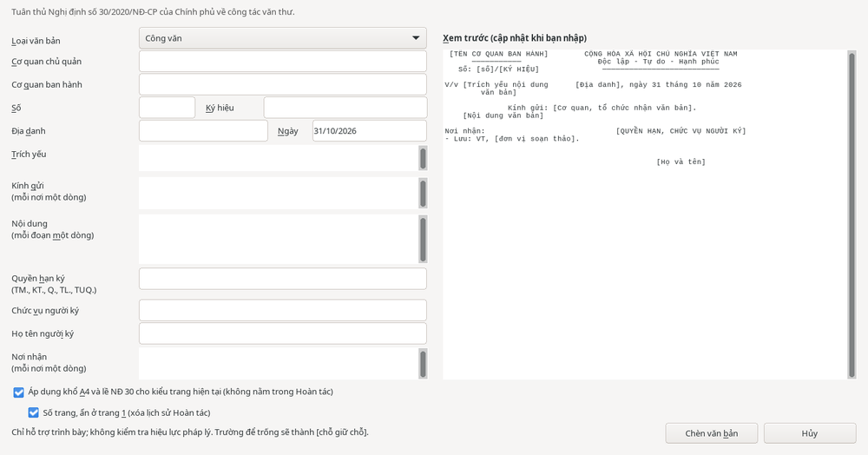The height and width of the screenshot is (455, 868).
Task: Click the Nội dung field scrollbar
Action: point(423,239)
